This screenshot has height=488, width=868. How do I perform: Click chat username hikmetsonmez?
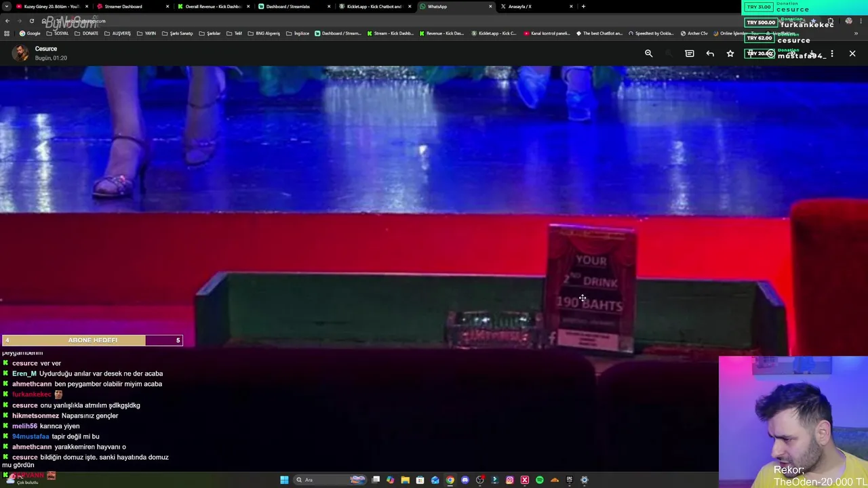tap(35, 415)
